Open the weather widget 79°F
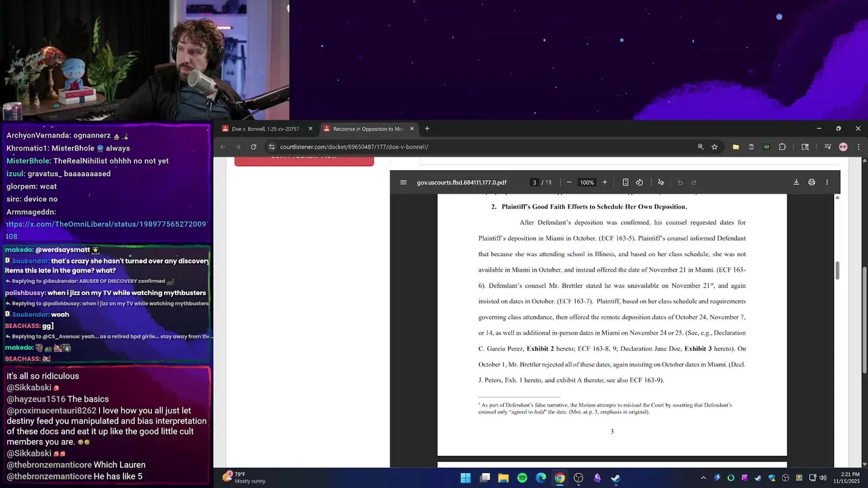Viewport: 868px width, 488px height. click(x=244, y=478)
